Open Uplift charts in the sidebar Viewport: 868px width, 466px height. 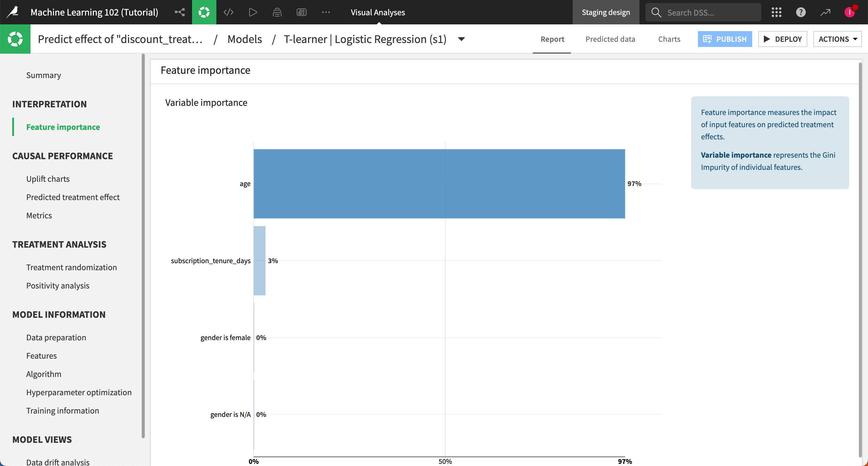click(48, 179)
